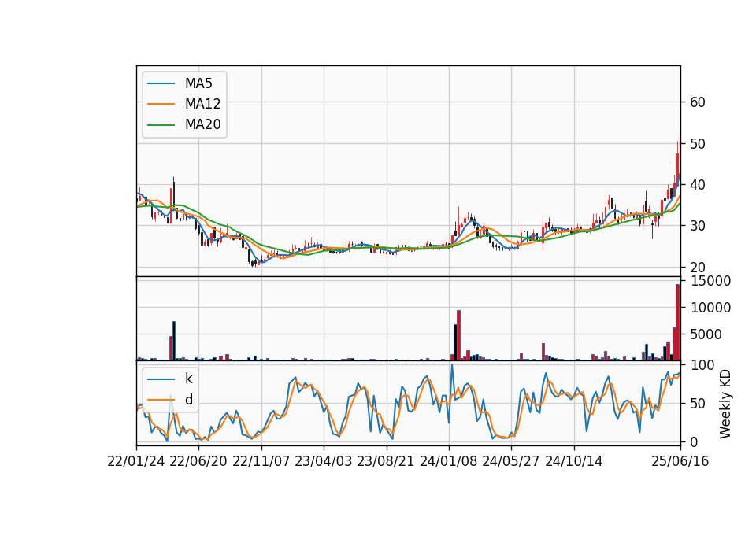
Task: Click KD axis tick label 100
Action: pyautogui.click(x=702, y=365)
